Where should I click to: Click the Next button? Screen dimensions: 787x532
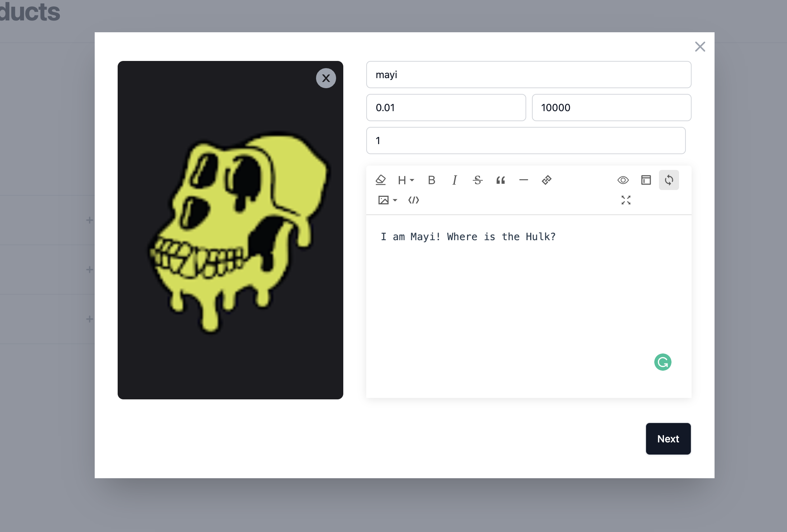point(668,439)
